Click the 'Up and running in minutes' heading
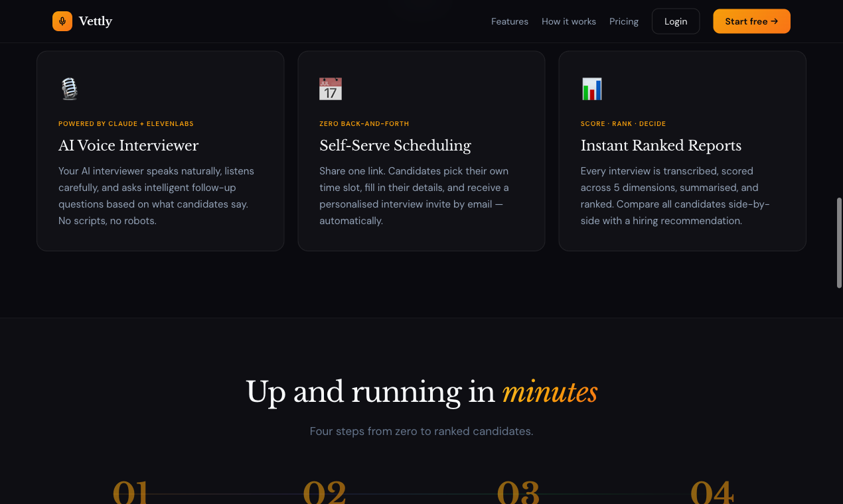Image resolution: width=843 pixels, height=504 pixels. click(x=421, y=392)
